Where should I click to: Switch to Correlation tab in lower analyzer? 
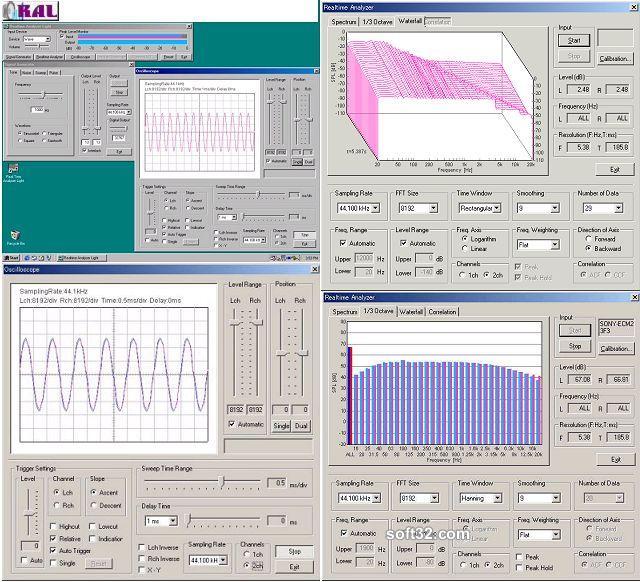[x=442, y=312]
